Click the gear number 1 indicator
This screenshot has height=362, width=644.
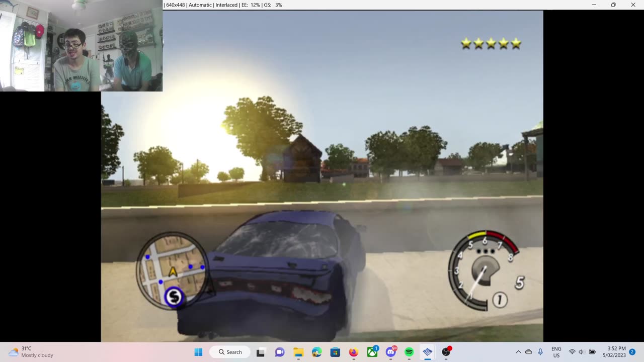pyautogui.click(x=500, y=300)
